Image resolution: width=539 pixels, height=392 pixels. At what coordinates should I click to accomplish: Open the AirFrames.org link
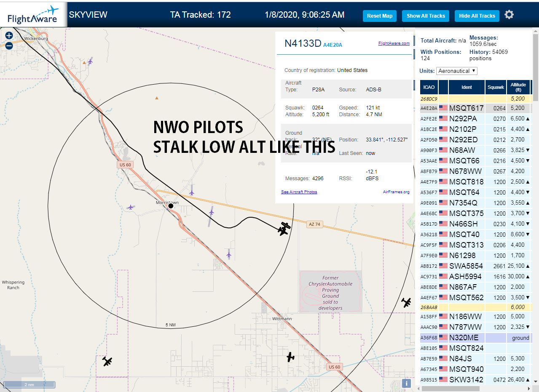click(396, 192)
